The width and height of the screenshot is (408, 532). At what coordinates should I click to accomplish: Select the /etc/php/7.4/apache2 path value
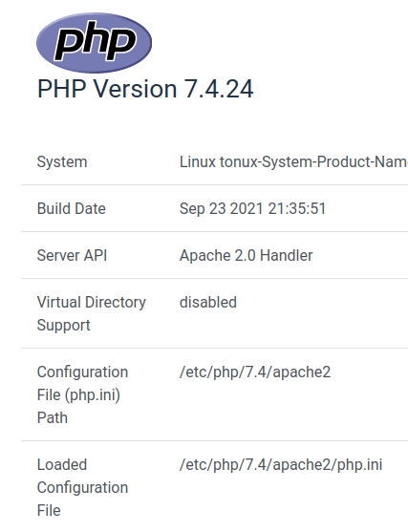(255, 372)
